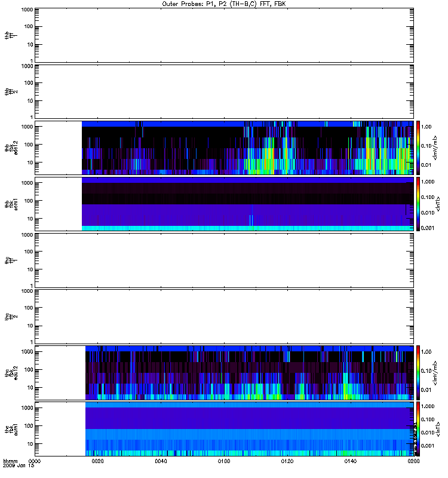
Task: Click the thc fbk edc12 color bar
Action: pos(418,372)
